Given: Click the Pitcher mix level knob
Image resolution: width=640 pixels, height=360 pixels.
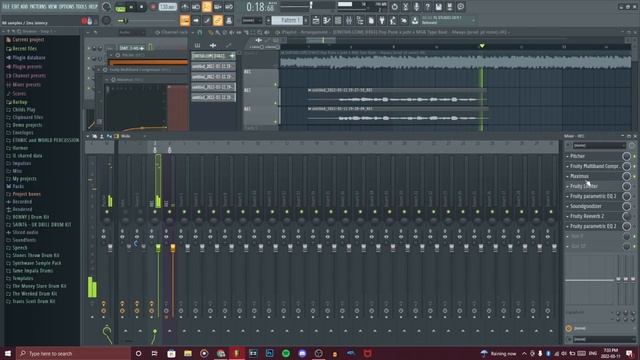Looking at the screenshot, I should [x=627, y=156].
